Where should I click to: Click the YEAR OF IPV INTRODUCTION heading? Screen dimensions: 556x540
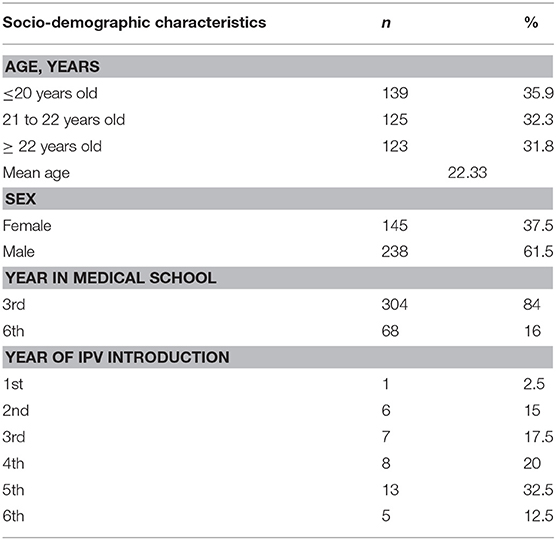(117, 357)
